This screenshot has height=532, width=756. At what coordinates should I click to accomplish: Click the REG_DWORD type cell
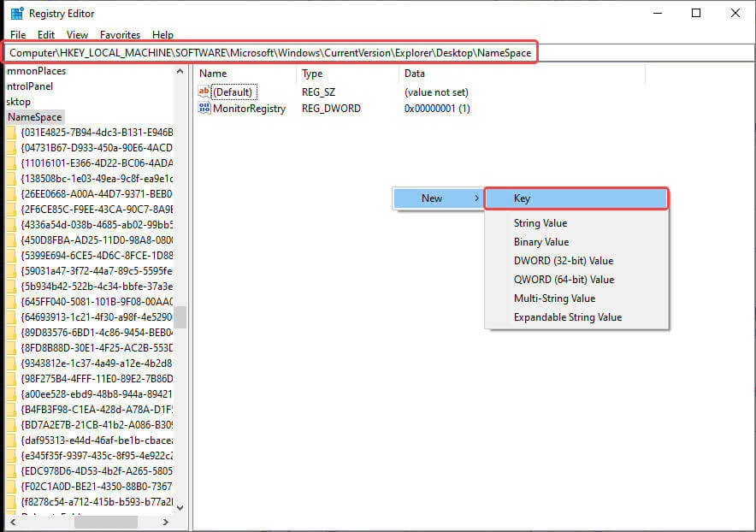(331, 109)
